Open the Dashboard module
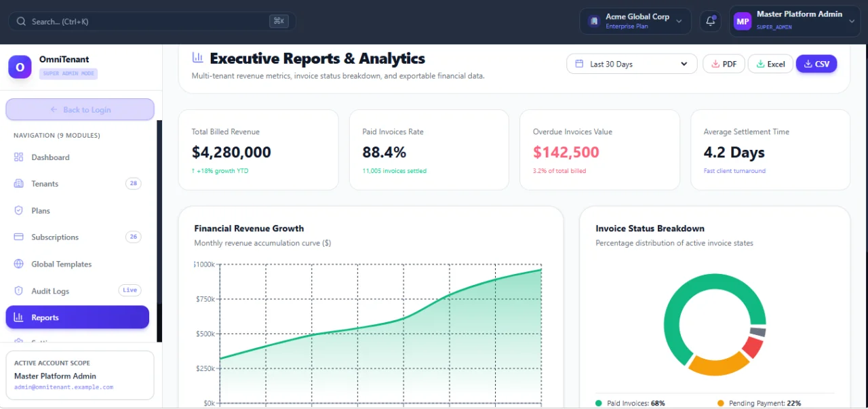868x409 pixels. point(77,157)
